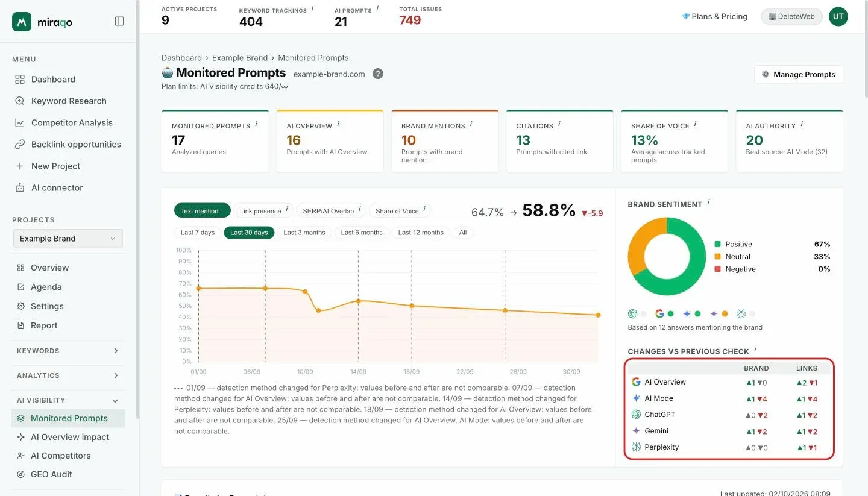The height and width of the screenshot is (496, 868).
Task: Collapse the AI Visibility sidebar section
Action: pos(68,400)
